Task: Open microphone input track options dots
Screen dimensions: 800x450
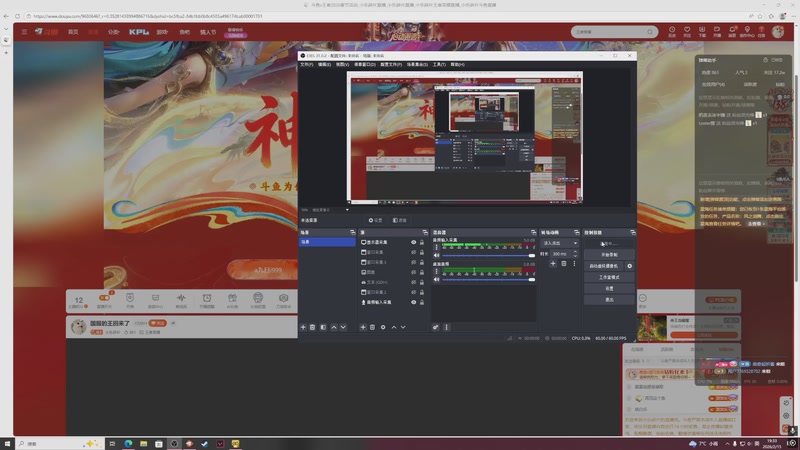Action: coord(436,247)
